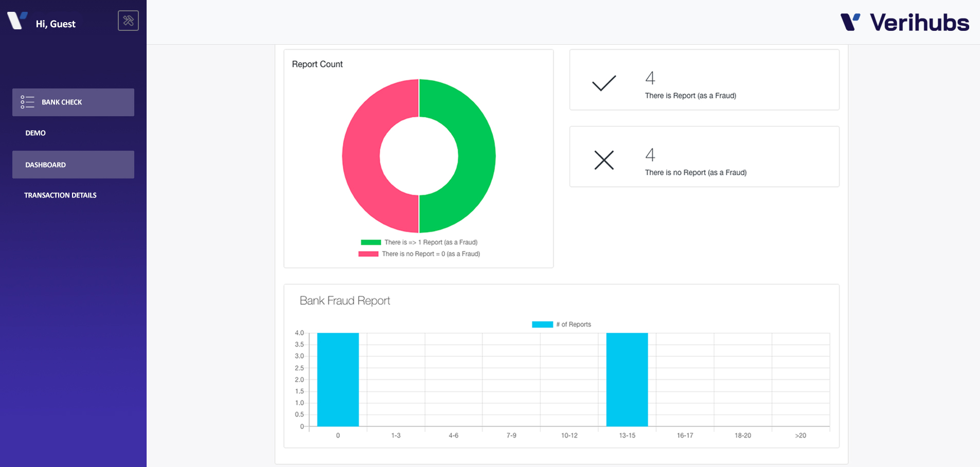The image size is (980, 467).
Task: Click the green legend color box
Action: pyautogui.click(x=371, y=242)
